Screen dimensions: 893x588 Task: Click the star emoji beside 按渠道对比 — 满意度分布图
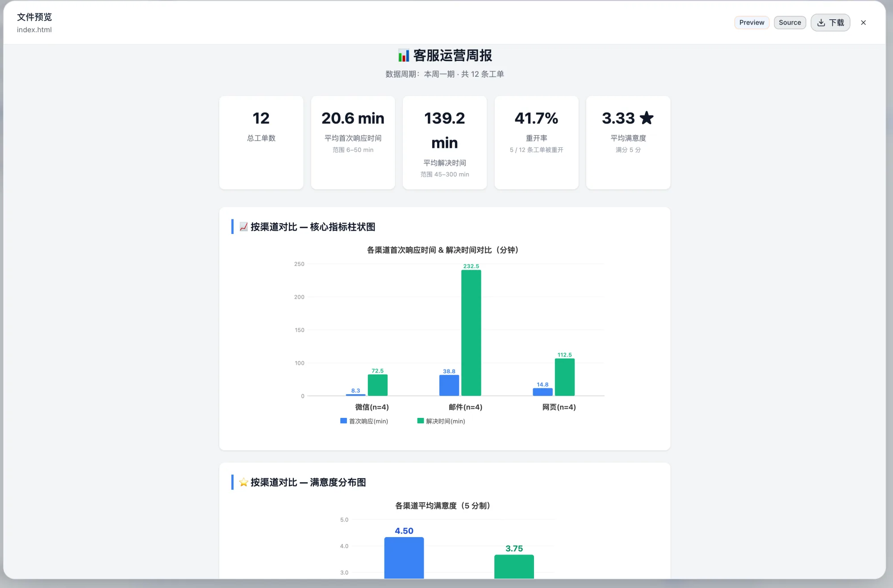pyautogui.click(x=243, y=482)
